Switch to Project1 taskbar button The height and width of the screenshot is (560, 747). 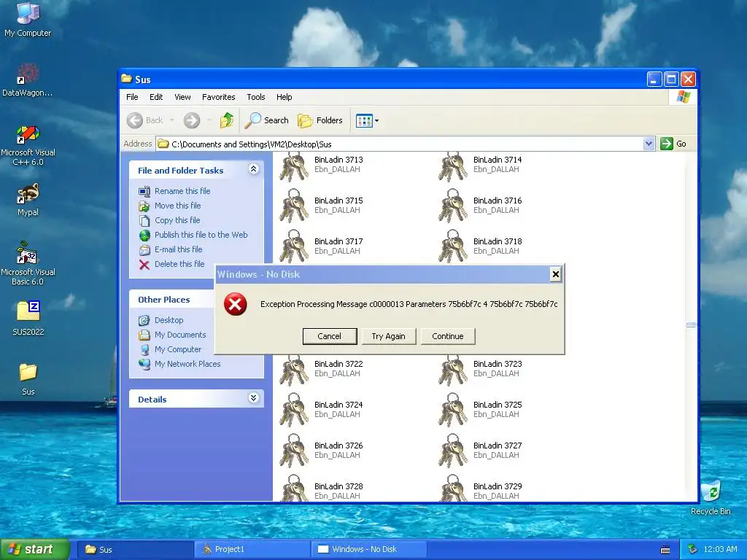click(x=252, y=550)
